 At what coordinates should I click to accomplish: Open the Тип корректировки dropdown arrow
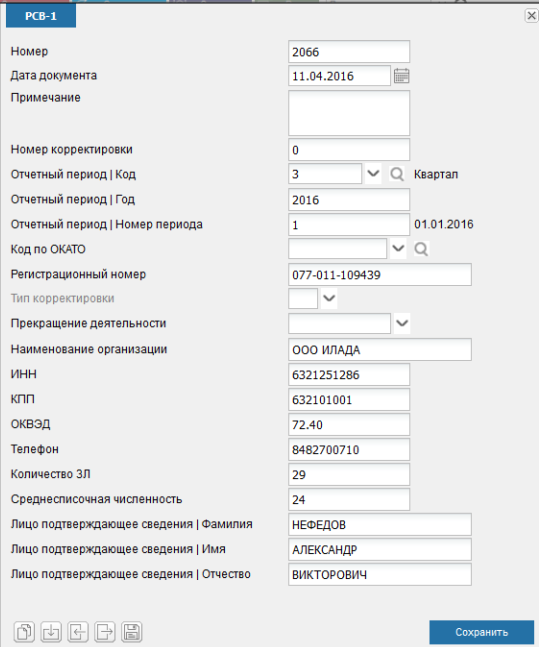tap(329, 298)
